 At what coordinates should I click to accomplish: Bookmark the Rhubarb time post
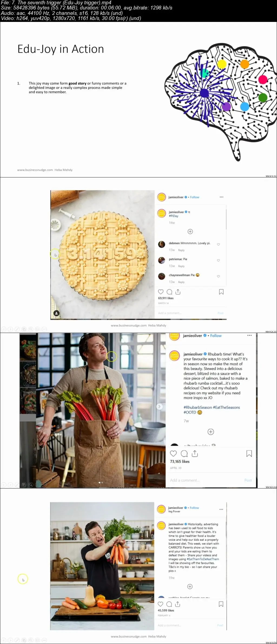pyautogui.click(x=249, y=454)
